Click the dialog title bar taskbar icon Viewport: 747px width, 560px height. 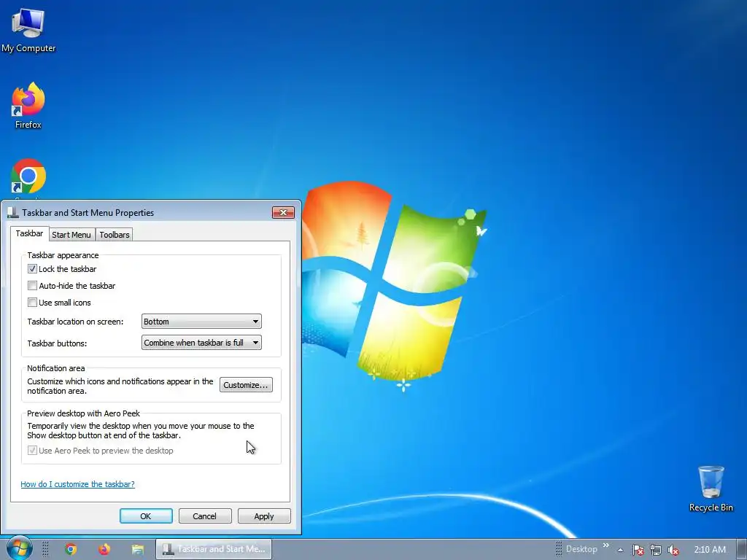pyautogui.click(x=13, y=213)
